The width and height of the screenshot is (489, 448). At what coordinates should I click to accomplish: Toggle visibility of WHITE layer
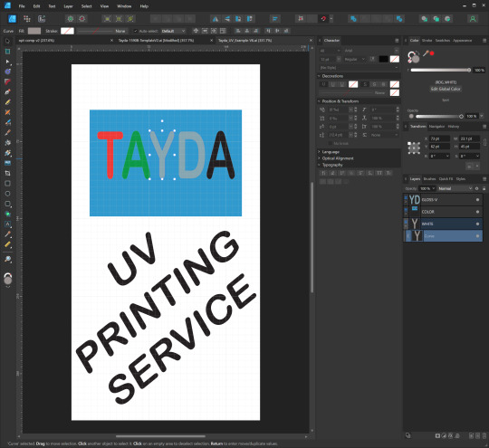pos(477,224)
